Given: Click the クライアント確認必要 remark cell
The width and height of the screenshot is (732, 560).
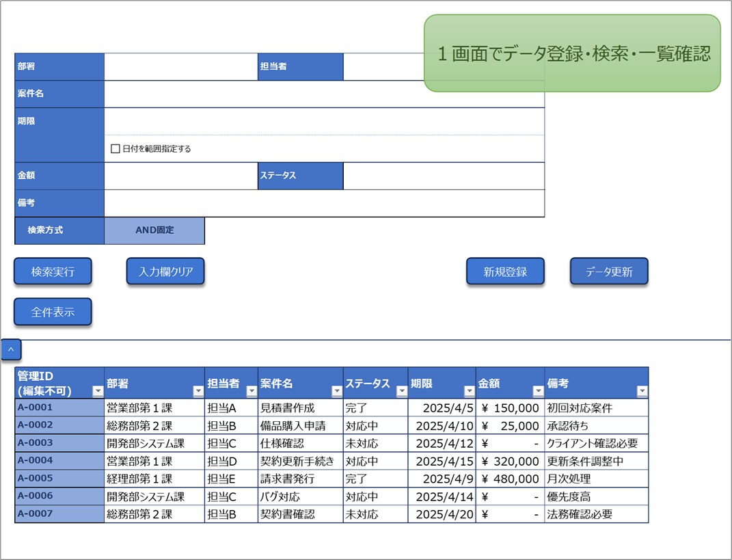Looking at the screenshot, I should tap(597, 443).
